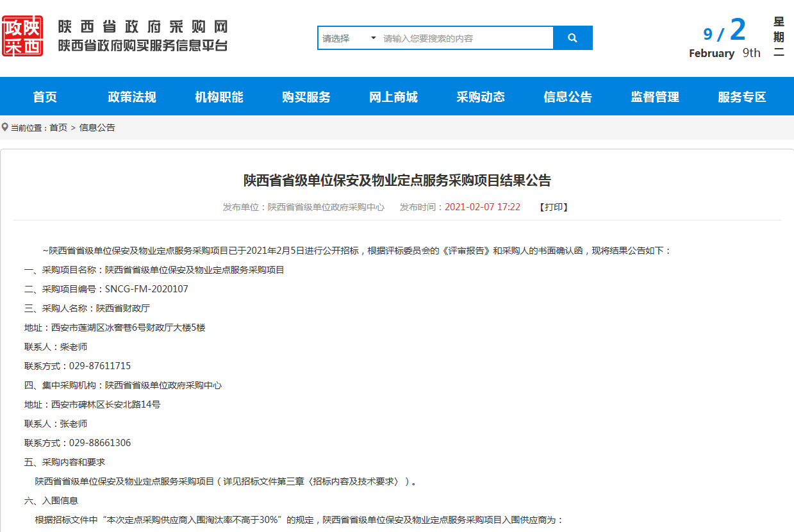Go to 服务专区 page
Image resolution: width=794 pixels, height=532 pixels.
pos(742,97)
